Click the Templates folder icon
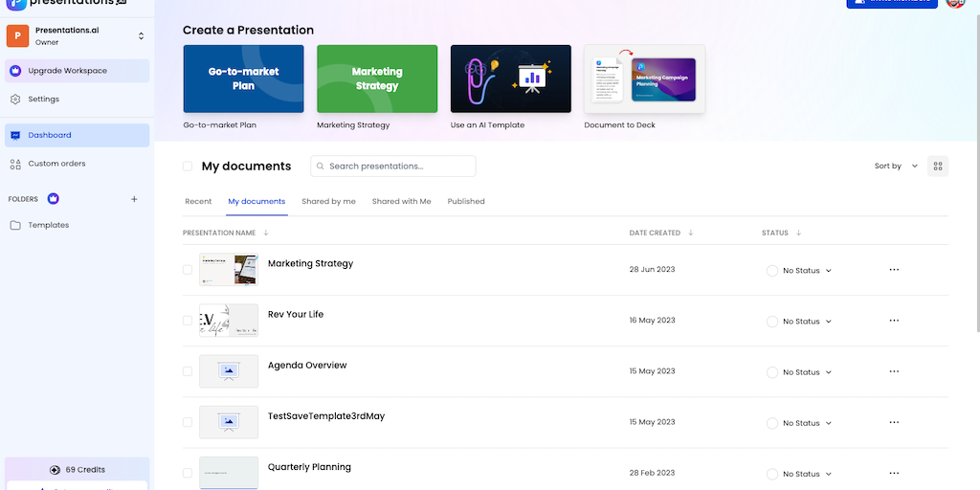 [15, 226]
